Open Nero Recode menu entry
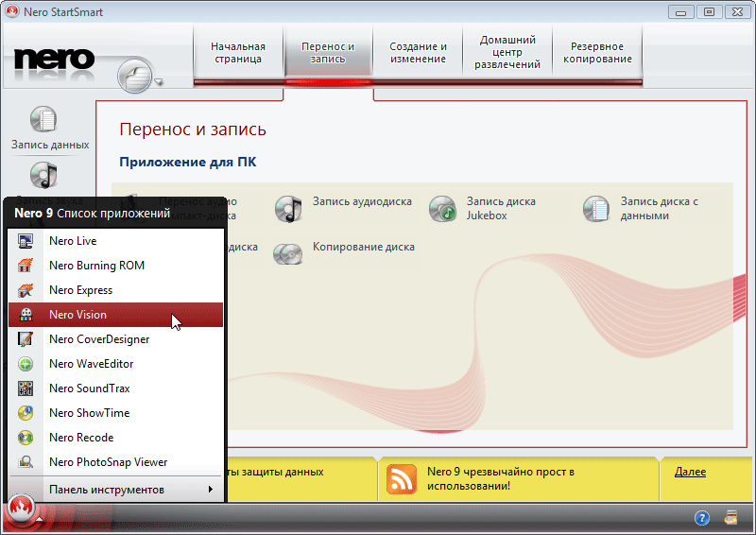756x535 pixels. point(115,438)
